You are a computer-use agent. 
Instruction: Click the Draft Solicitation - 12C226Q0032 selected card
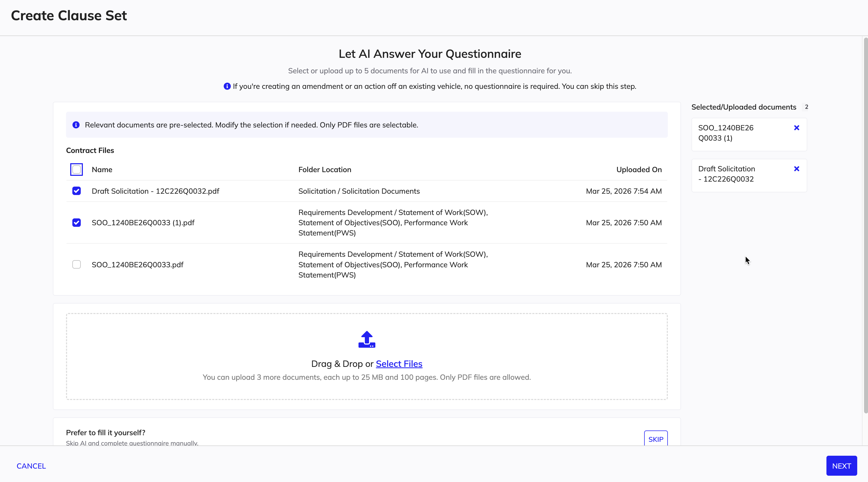pos(749,175)
